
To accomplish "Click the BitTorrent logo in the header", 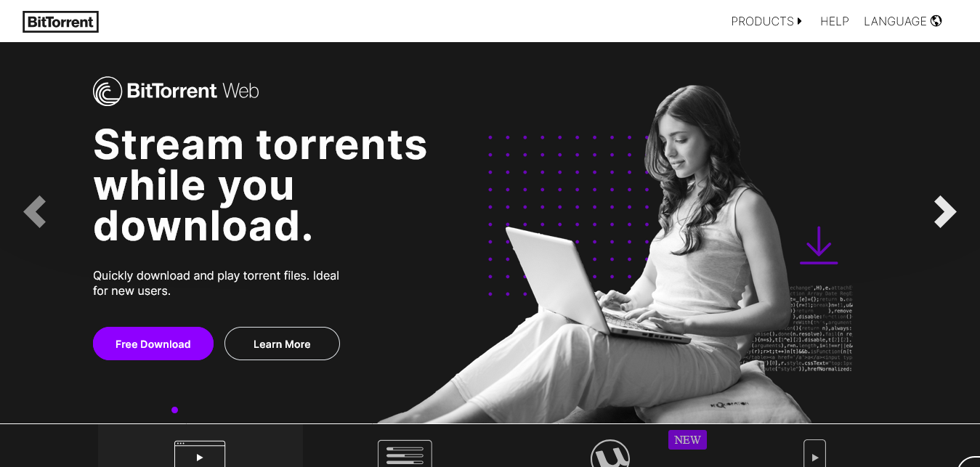I will pyautogui.click(x=60, y=22).
